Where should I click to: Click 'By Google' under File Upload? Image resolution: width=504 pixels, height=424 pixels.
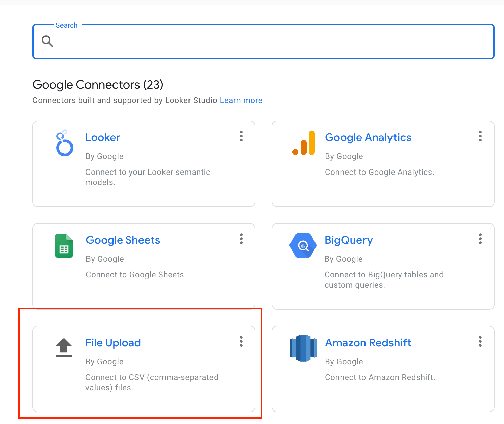tap(104, 362)
